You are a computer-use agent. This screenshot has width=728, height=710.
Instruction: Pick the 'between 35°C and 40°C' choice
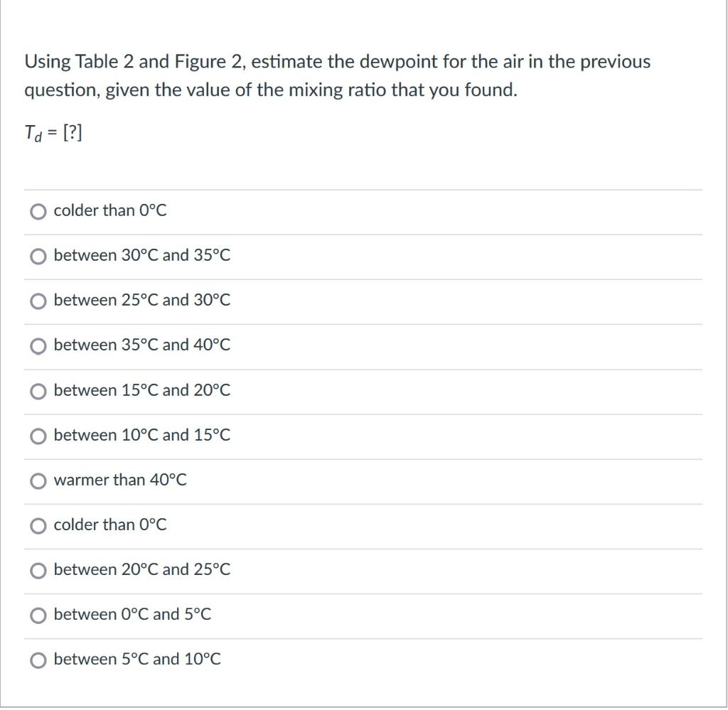(38, 345)
